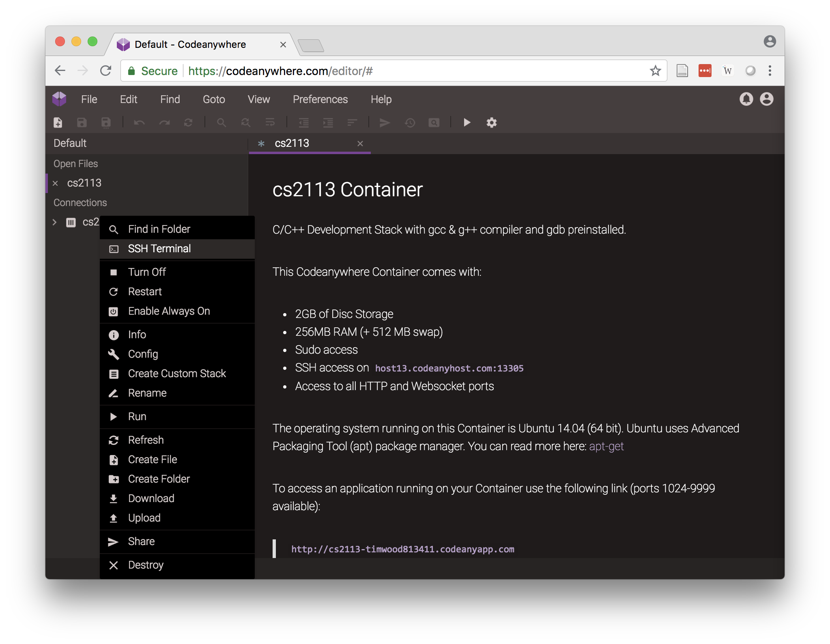Open the View menu
The height and width of the screenshot is (644, 830).
pyautogui.click(x=259, y=99)
